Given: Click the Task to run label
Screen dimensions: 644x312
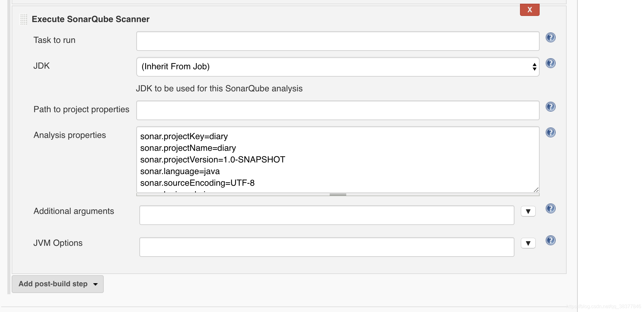Looking at the screenshot, I should pyautogui.click(x=54, y=40).
